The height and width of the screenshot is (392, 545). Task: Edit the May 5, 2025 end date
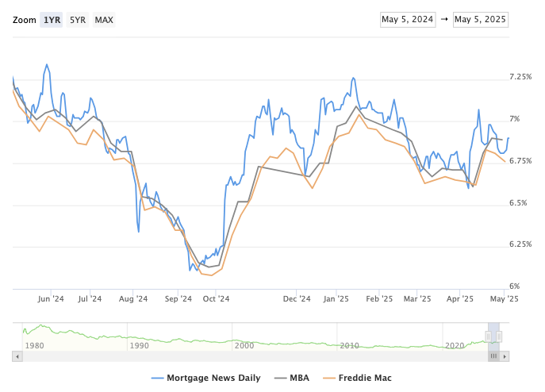click(x=481, y=20)
